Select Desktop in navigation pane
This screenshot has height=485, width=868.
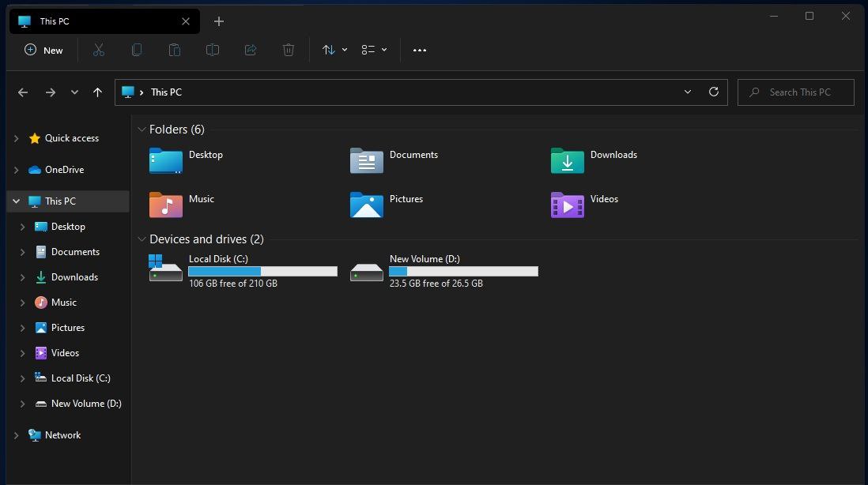[x=69, y=227]
